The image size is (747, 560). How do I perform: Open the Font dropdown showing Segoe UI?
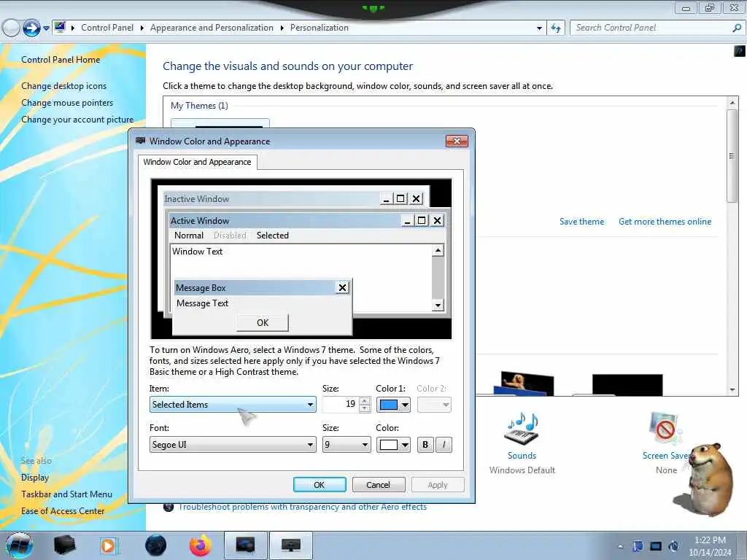pos(233,445)
